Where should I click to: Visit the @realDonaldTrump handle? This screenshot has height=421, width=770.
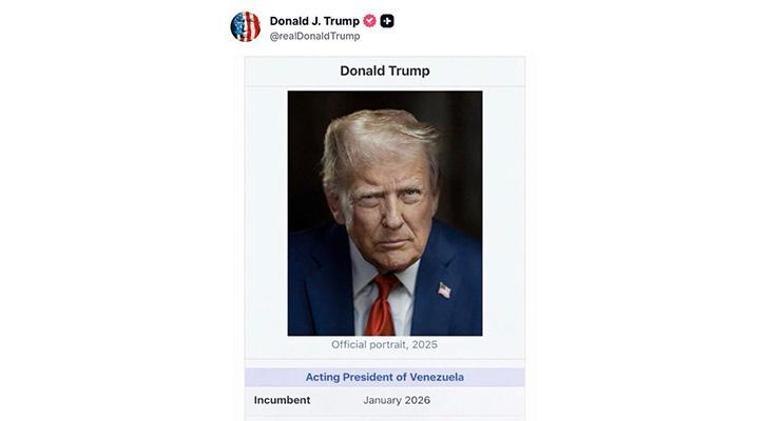coord(315,36)
